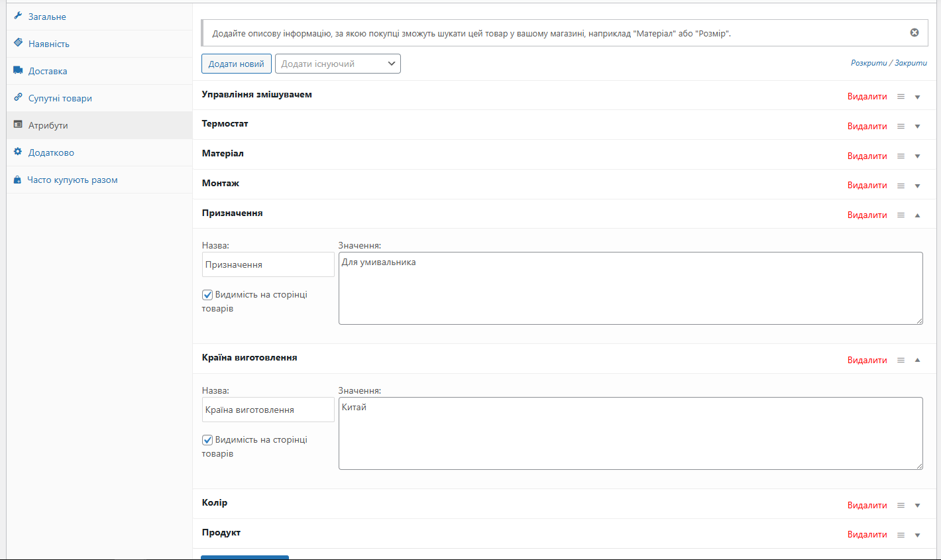941x560 pixels.
Task: Click the gear icon beside Додатково
Action: point(18,152)
